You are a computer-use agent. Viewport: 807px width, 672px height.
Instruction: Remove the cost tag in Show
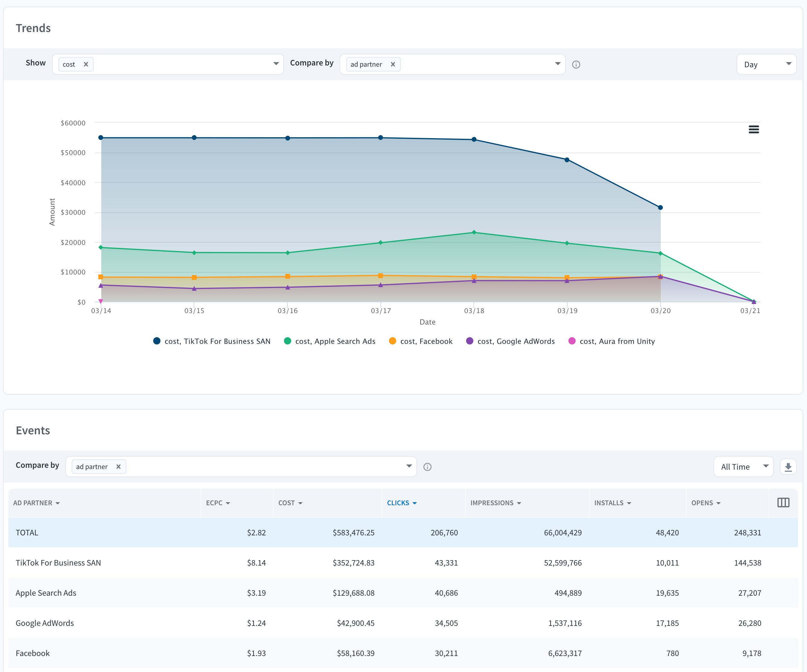point(86,64)
